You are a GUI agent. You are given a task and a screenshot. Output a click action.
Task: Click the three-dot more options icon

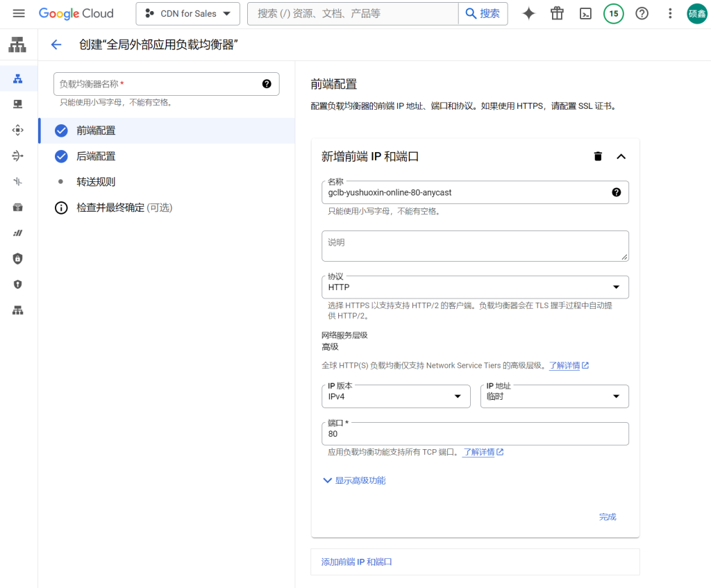[x=669, y=14]
